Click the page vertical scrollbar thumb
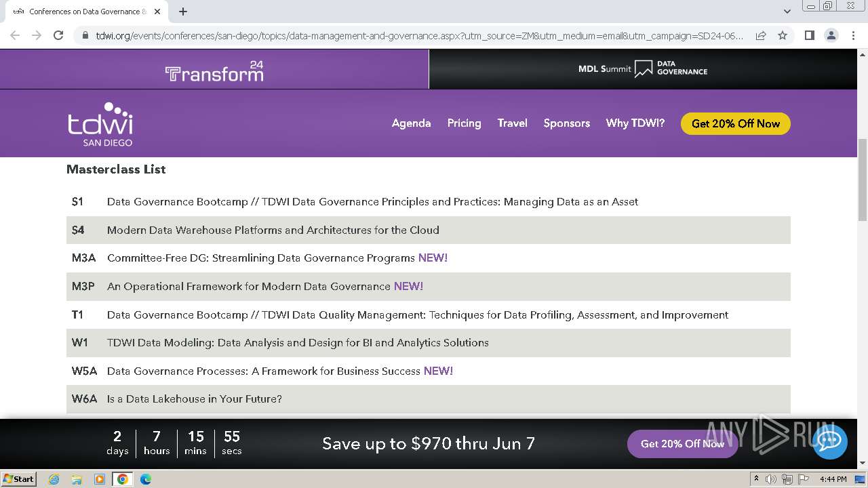The image size is (868, 488). (x=863, y=180)
